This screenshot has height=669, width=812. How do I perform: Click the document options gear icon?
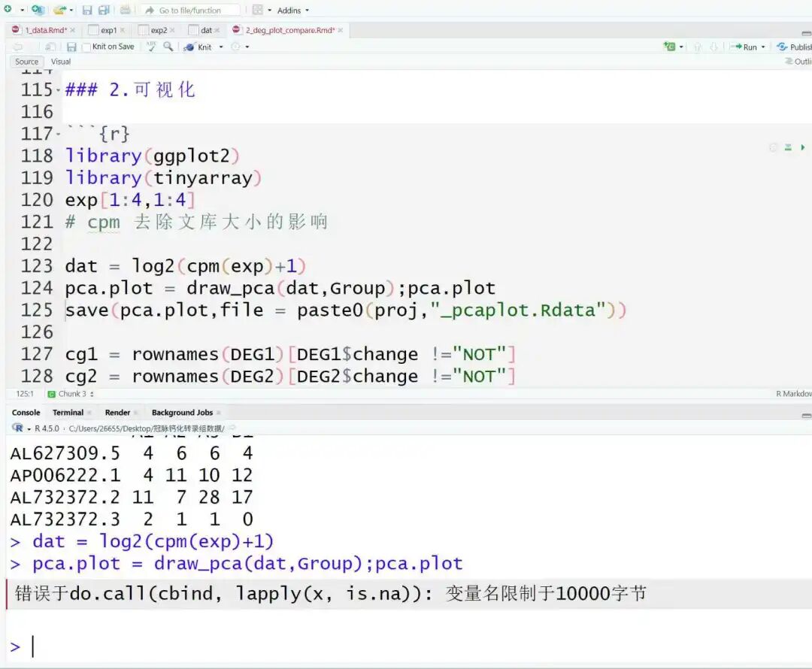(235, 47)
